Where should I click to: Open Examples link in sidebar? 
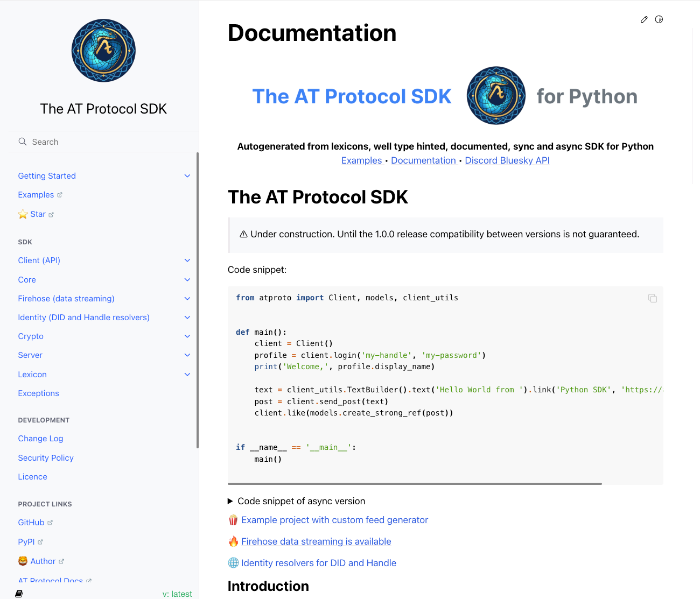pos(36,195)
